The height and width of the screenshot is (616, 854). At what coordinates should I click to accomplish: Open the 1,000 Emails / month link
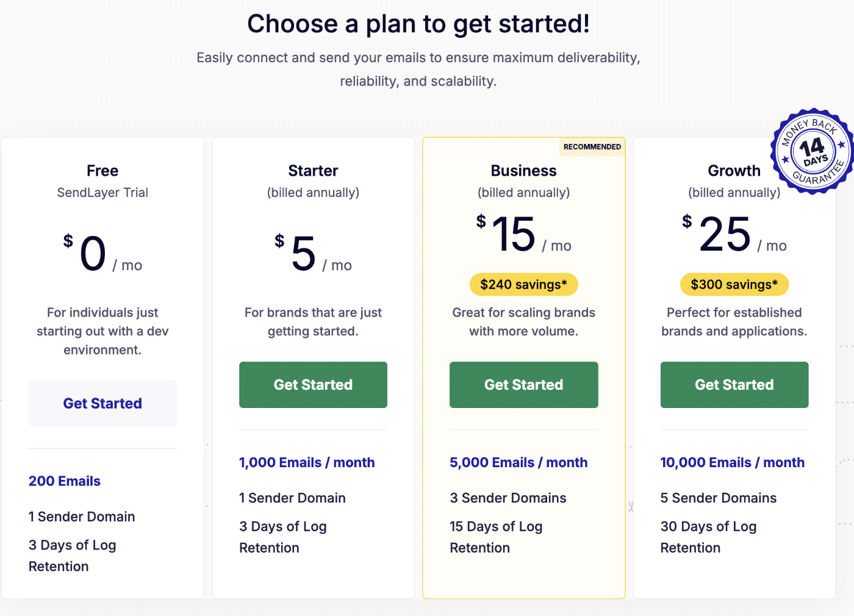(307, 462)
